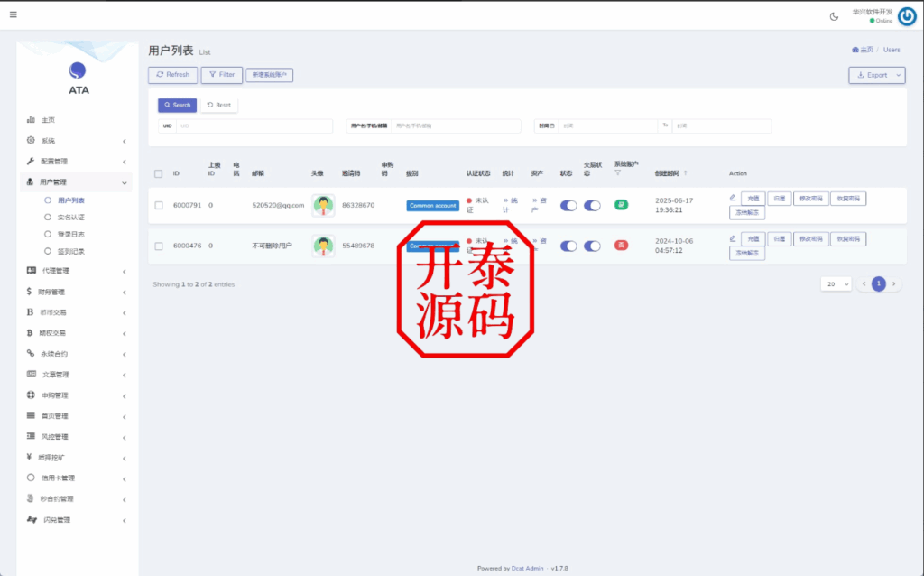Image resolution: width=924 pixels, height=576 pixels.
Task: Click the Refresh button
Action: click(x=172, y=75)
